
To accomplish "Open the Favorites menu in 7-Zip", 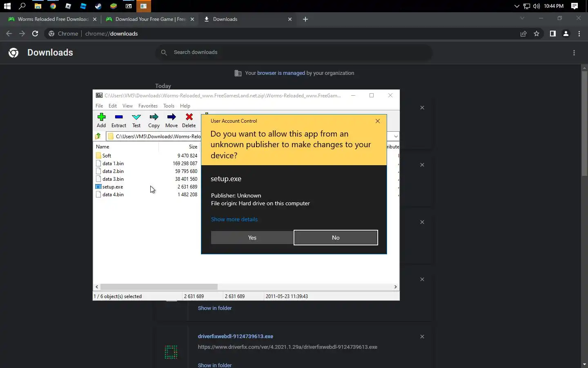I will coord(148,105).
